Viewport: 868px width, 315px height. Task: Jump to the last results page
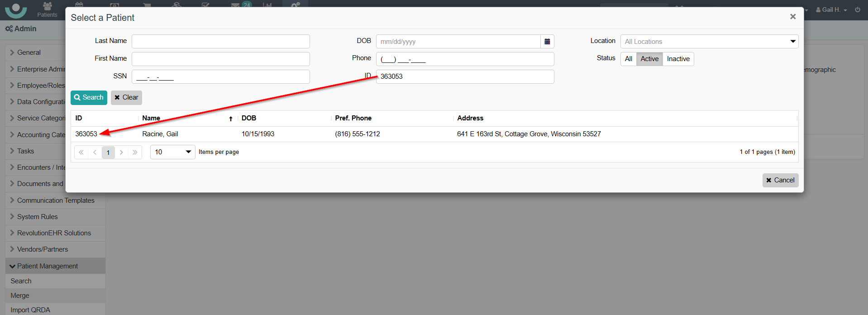[x=135, y=153]
